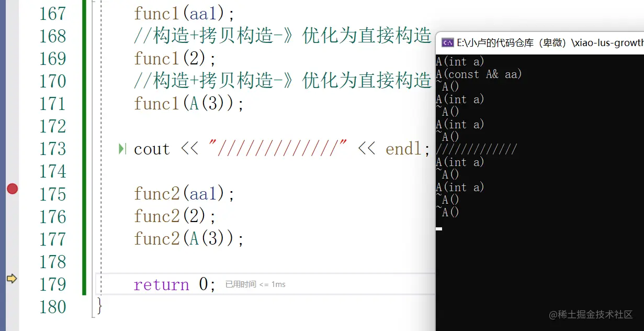The image size is (644, 331).
Task: Click line number 167
Action: (x=53, y=14)
